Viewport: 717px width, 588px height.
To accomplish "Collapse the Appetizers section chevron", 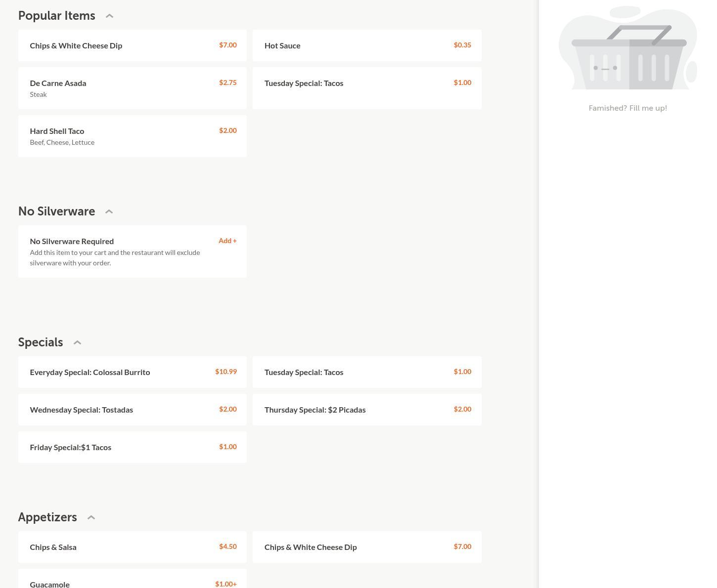I will [x=91, y=517].
